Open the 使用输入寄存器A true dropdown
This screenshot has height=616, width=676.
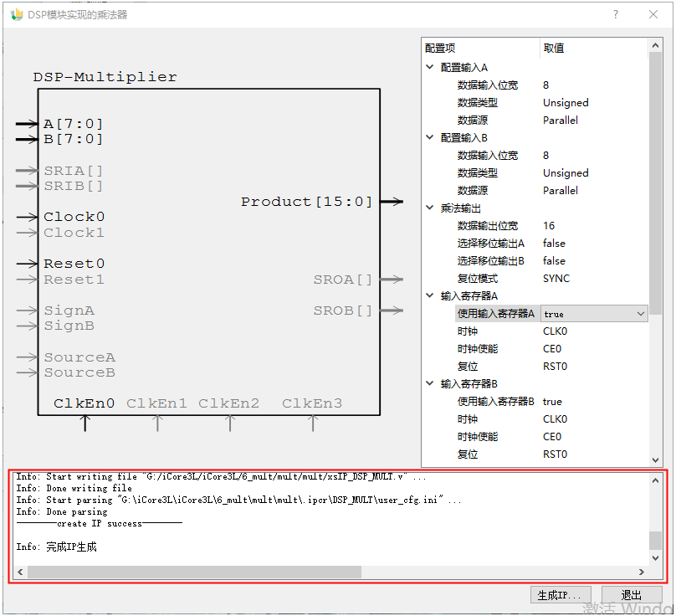tap(641, 314)
